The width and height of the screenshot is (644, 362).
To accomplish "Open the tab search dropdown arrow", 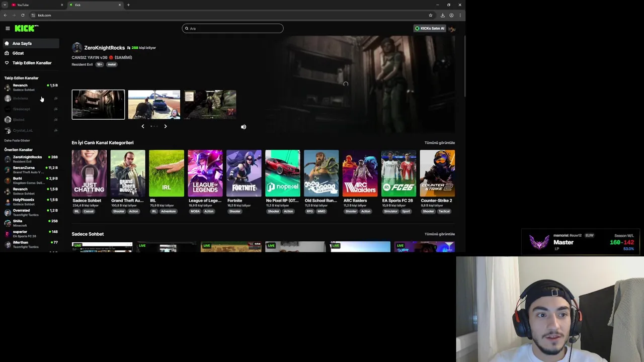I will coord(5,5).
